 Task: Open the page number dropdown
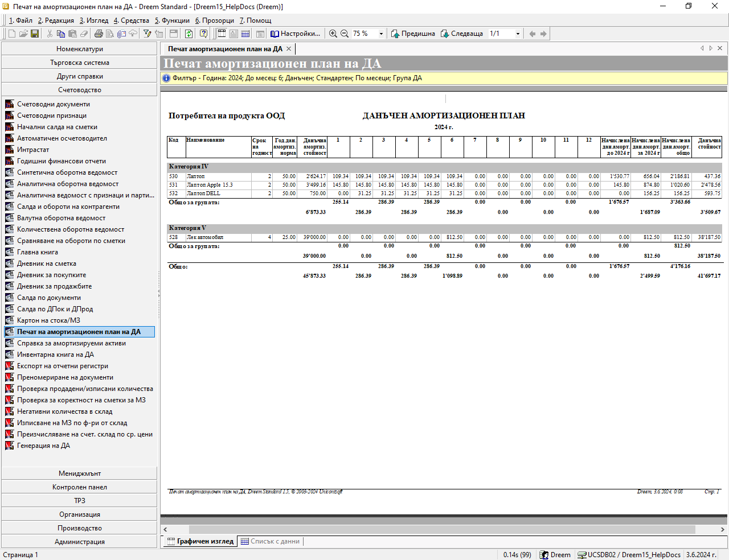click(518, 34)
